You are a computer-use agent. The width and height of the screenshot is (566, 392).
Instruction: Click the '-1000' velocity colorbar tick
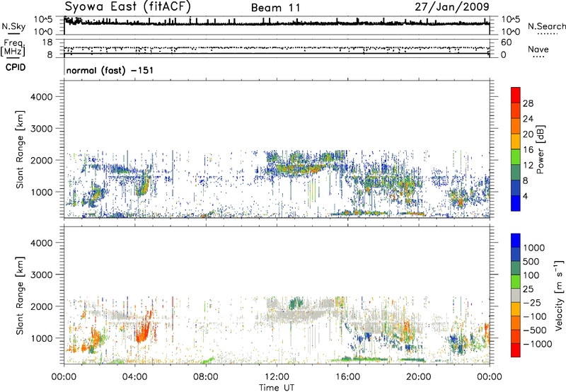click(537, 344)
